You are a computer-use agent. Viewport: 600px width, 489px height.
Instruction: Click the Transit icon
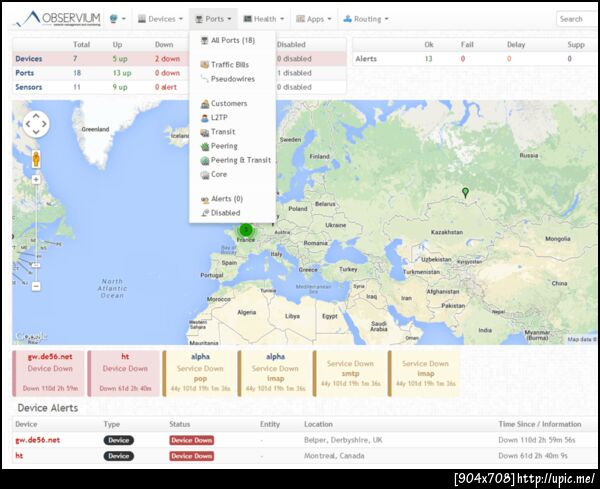[x=205, y=132]
